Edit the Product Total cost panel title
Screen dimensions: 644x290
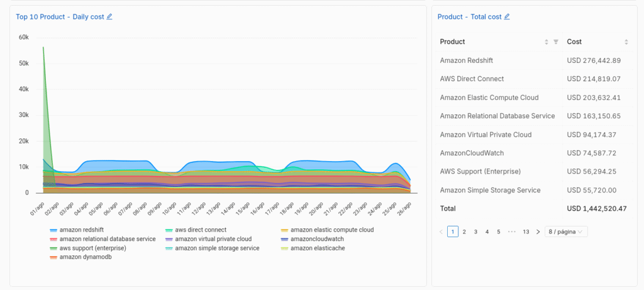point(507,17)
